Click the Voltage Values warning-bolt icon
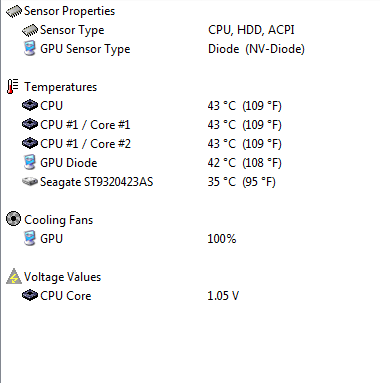Screen dimensions: 380x383 pyautogui.click(x=14, y=276)
